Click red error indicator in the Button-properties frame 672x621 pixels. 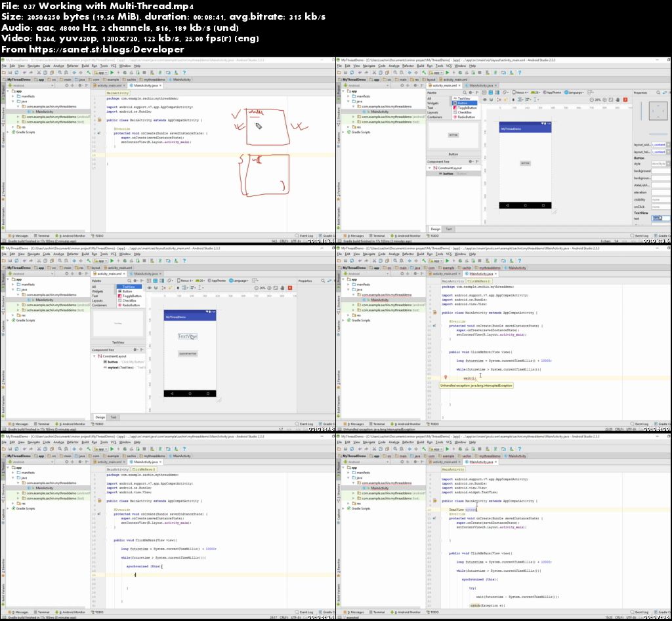[x=625, y=100]
